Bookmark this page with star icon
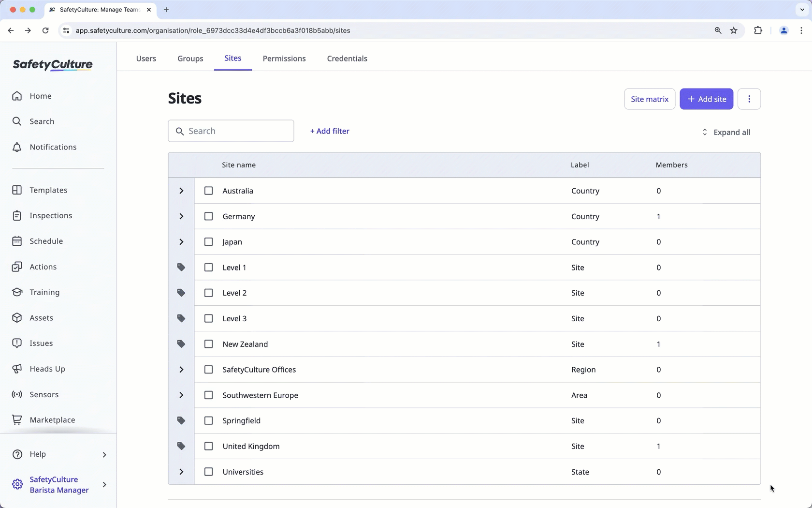The image size is (812, 508). coord(734,30)
